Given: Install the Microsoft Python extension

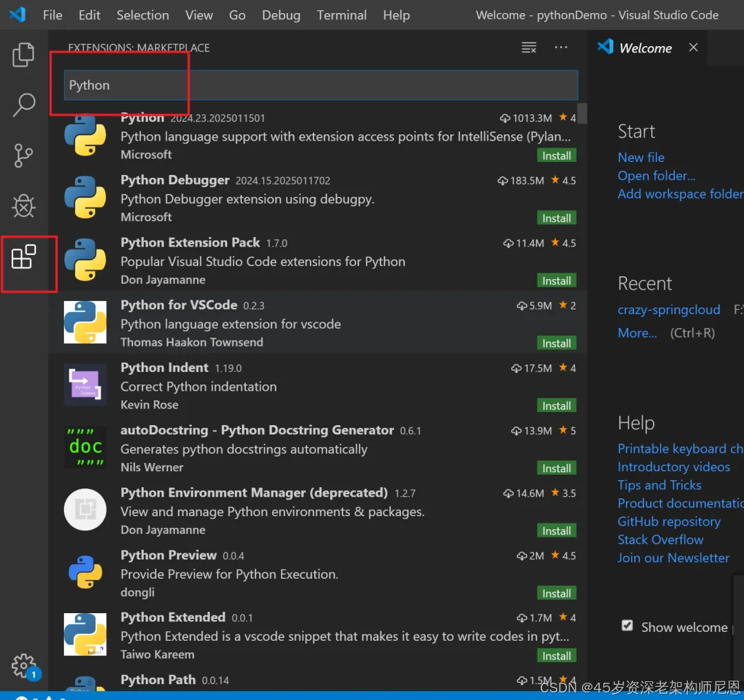Looking at the screenshot, I should point(557,156).
